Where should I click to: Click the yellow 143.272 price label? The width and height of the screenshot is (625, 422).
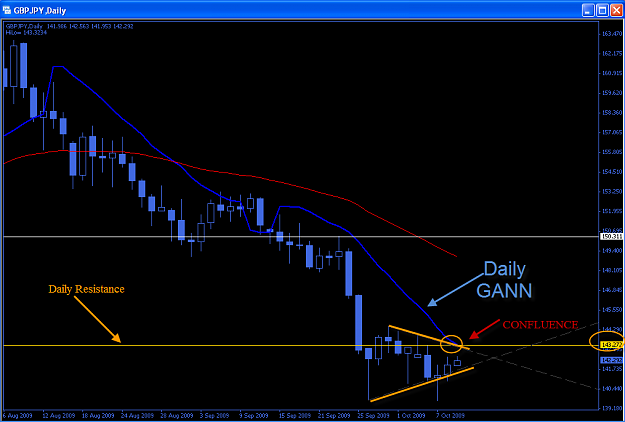click(x=612, y=345)
